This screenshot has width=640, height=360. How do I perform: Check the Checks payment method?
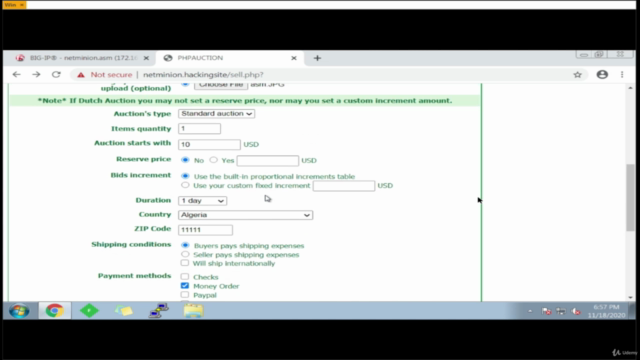click(185, 277)
